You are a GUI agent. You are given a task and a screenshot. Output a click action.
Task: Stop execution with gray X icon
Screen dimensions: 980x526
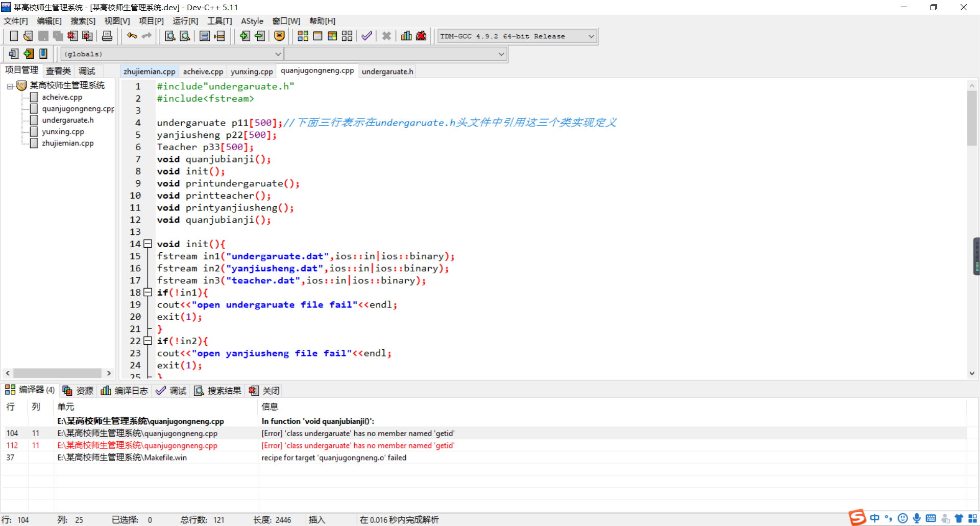[x=386, y=36]
